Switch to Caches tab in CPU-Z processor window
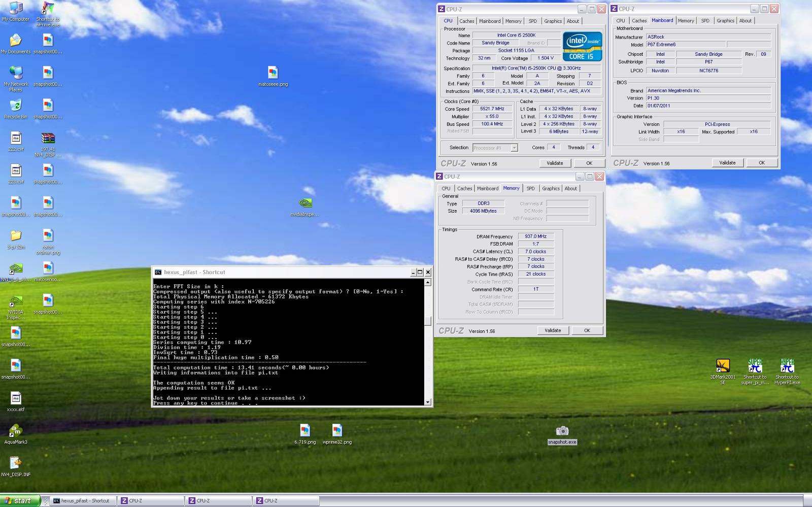The height and width of the screenshot is (507, 812). coord(466,21)
